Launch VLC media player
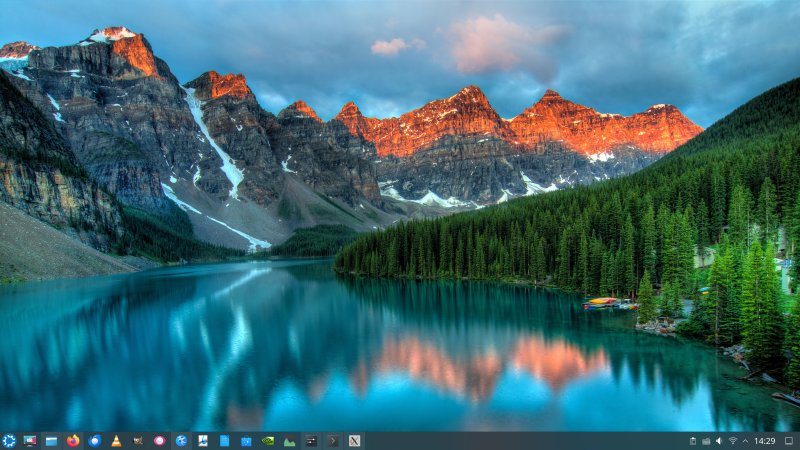The image size is (800, 450). pyautogui.click(x=116, y=441)
